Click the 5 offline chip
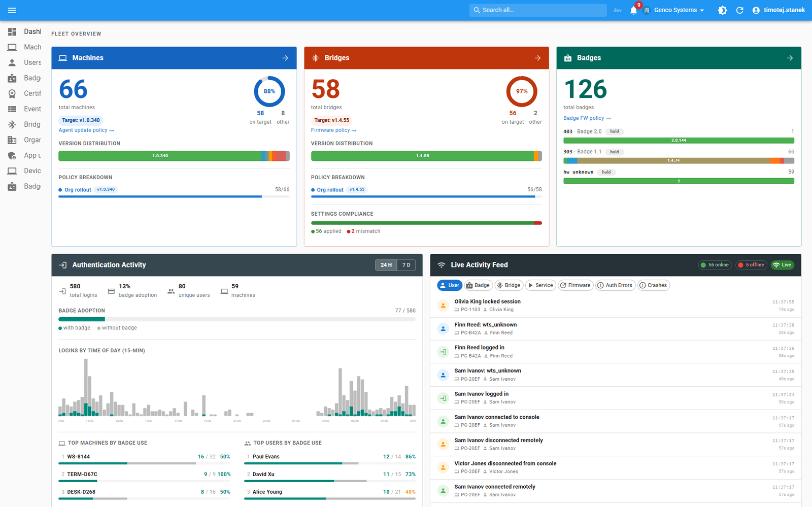812x507 pixels. click(x=751, y=265)
